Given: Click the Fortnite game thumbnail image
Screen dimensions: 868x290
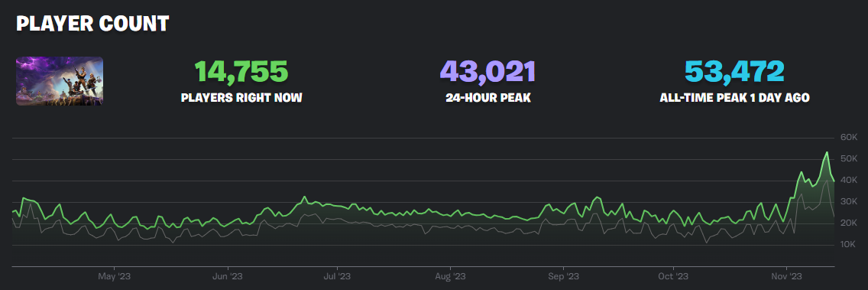Looking at the screenshot, I should (x=60, y=81).
